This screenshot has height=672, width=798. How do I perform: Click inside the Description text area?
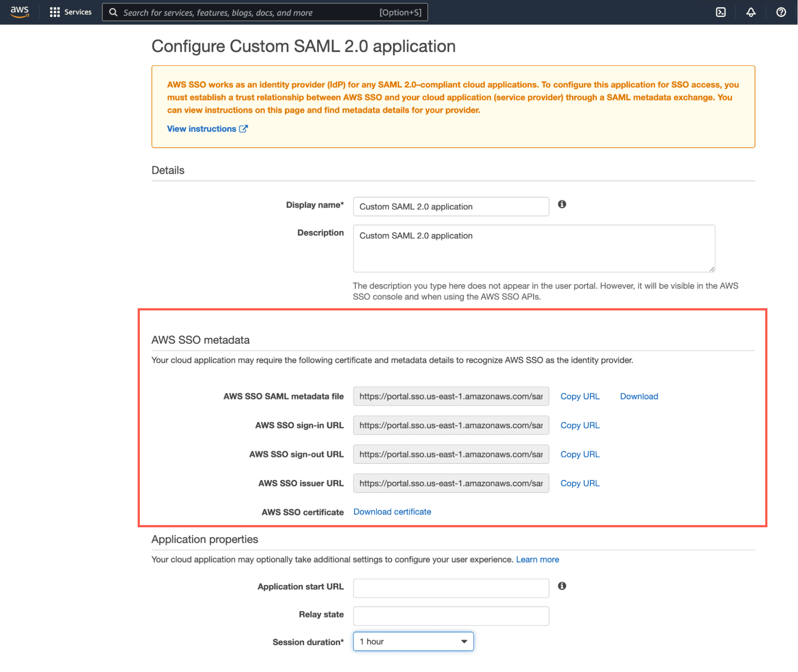(x=534, y=248)
